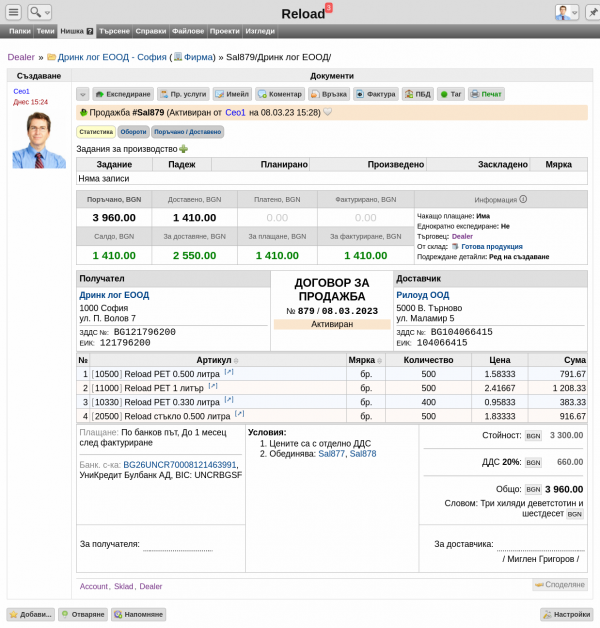This screenshot has width=600, height=628.
Task: Open link icon for Reload стъкло 0.500 литра
Action: [239, 414]
